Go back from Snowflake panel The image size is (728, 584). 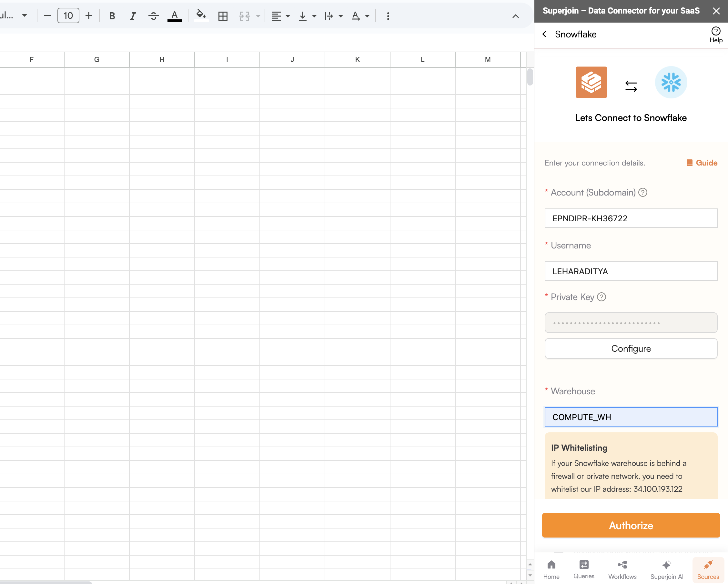(x=544, y=34)
